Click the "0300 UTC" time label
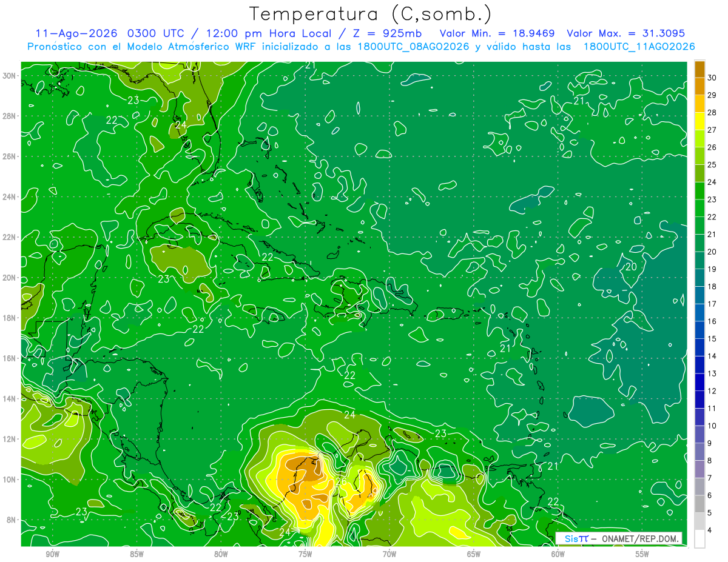The width and height of the screenshot is (728, 562). point(157,33)
